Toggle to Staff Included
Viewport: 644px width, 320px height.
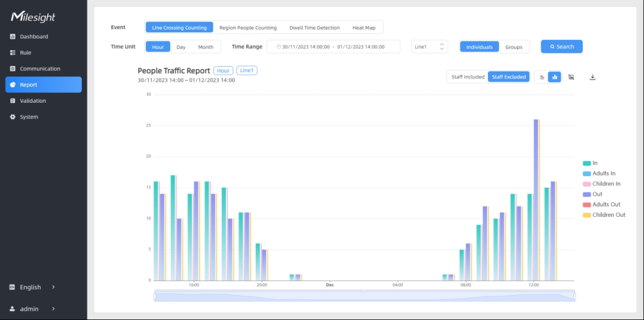point(467,77)
